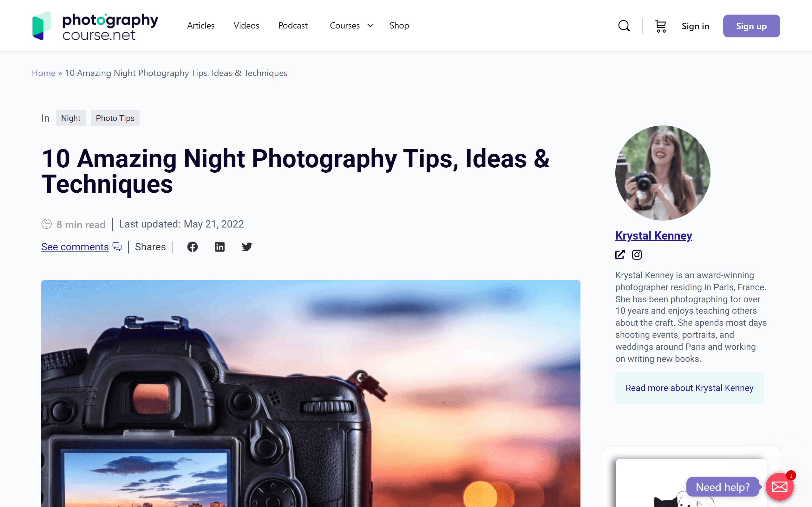This screenshot has height=507, width=812.
Task: Click the Sign in link
Action: click(x=695, y=26)
